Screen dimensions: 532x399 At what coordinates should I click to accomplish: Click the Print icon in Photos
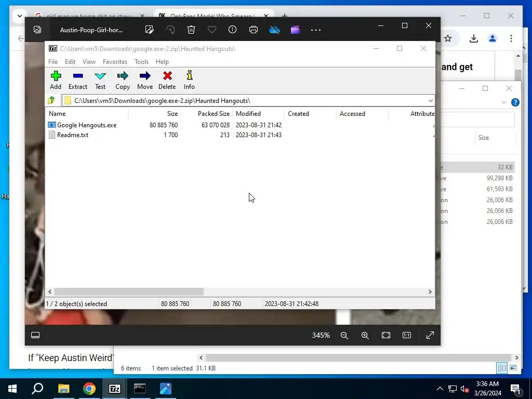254,30
